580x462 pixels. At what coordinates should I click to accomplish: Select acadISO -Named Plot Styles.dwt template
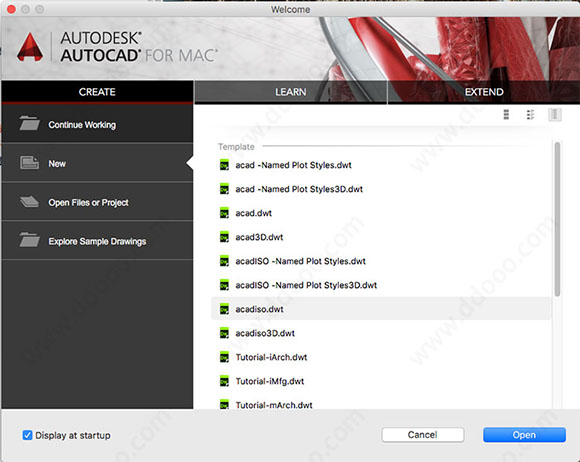[381, 261]
